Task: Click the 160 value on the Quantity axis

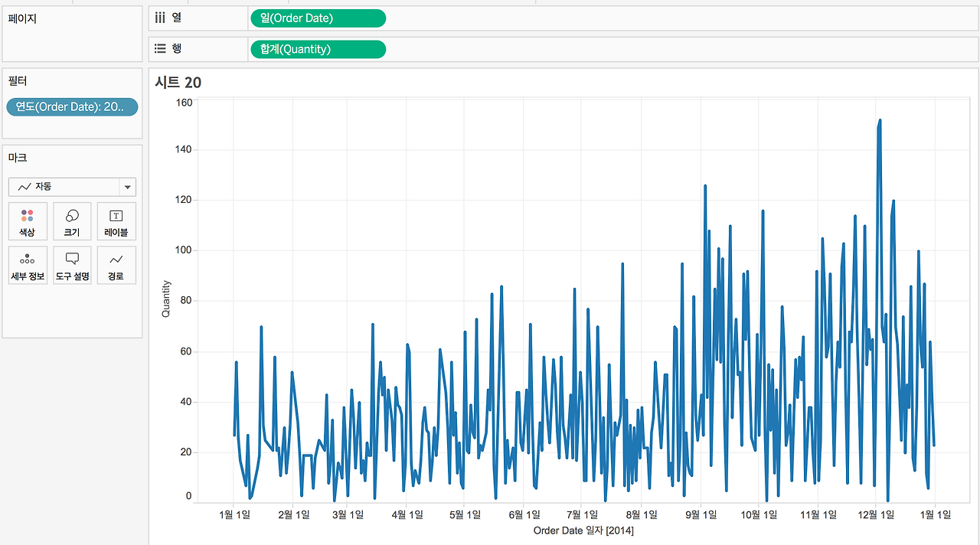Action: 184,102
